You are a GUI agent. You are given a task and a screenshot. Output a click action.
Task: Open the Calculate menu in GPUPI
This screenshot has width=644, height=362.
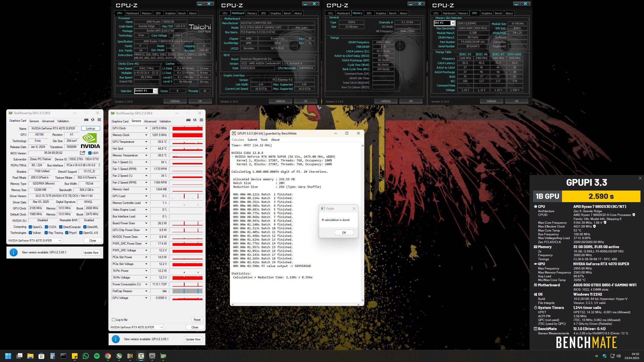coord(238,140)
